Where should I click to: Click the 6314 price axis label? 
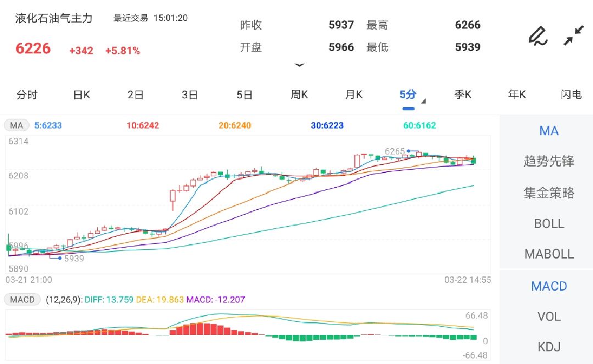point(18,141)
